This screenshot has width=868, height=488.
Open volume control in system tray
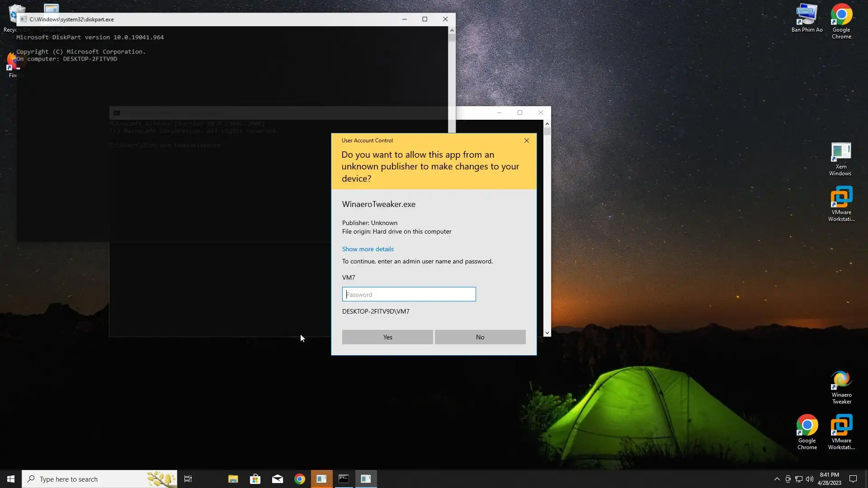pyautogui.click(x=809, y=479)
